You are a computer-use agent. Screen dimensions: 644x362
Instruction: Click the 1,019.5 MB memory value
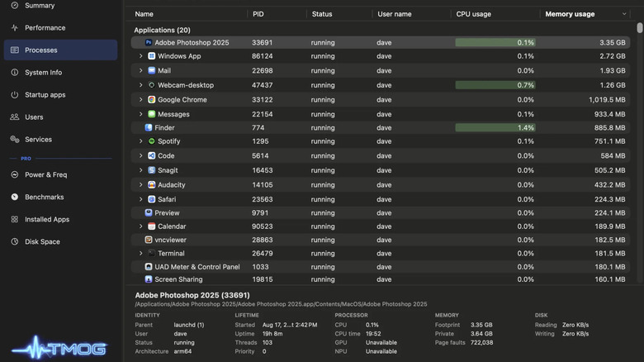(607, 99)
